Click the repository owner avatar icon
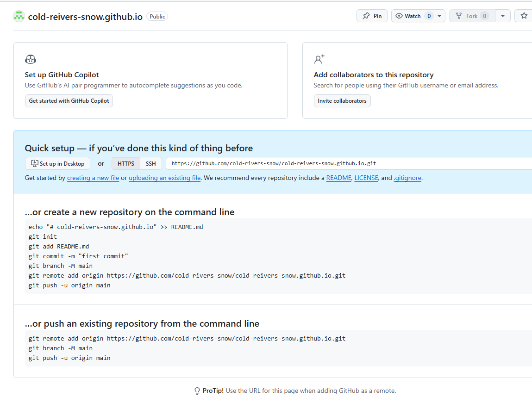532x397 pixels. 19,16
